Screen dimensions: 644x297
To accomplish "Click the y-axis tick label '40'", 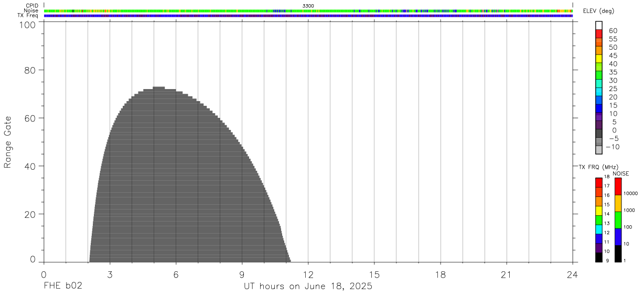I will click(x=30, y=167).
